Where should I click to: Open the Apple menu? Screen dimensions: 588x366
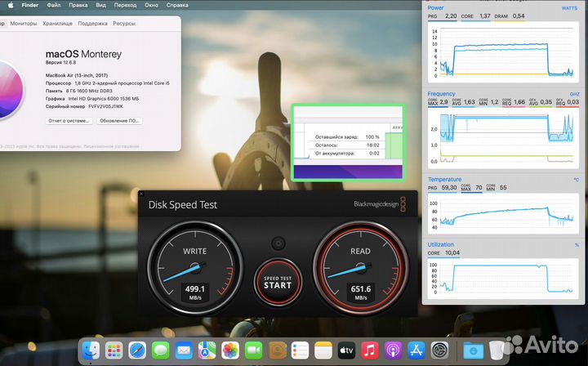tap(11, 5)
